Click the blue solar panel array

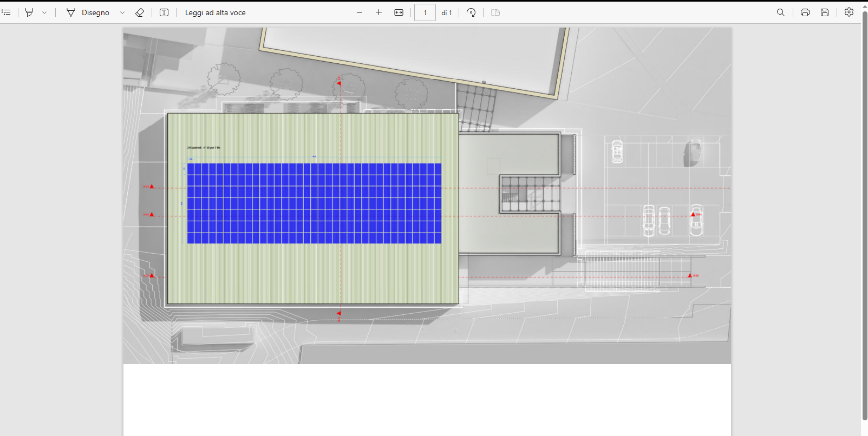(x=314, y=203)
